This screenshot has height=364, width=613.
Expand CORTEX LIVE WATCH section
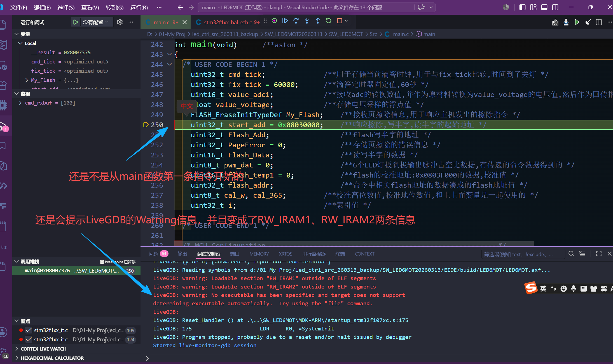click(17, 349)
